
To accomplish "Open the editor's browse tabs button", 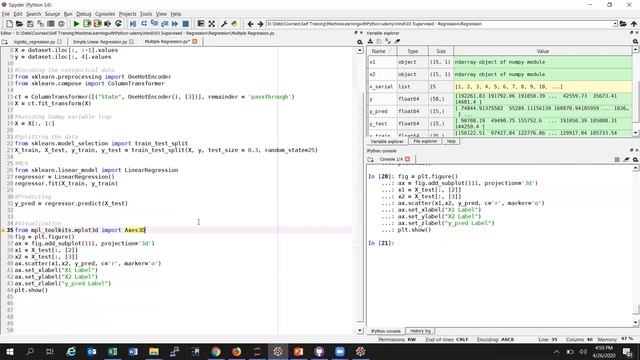I will 4,42.
